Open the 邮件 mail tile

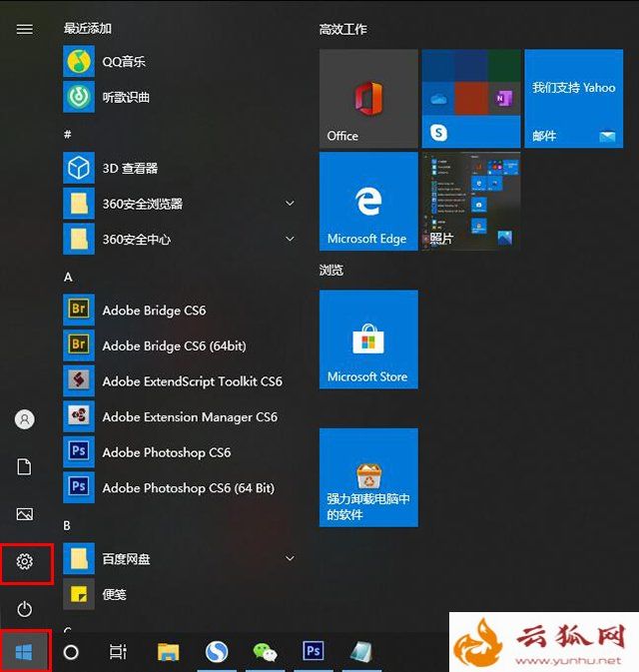coord(574,98)
